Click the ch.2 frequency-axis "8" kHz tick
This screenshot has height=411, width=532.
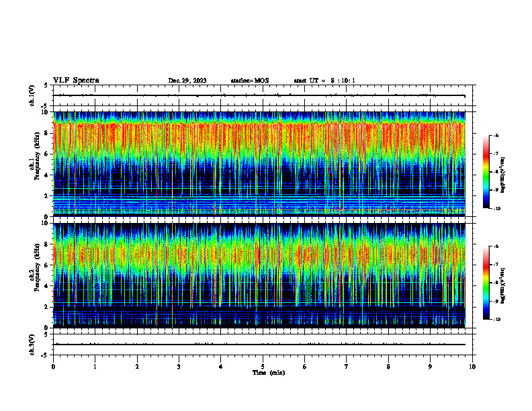pyautogui.click(x=46, y=244)
